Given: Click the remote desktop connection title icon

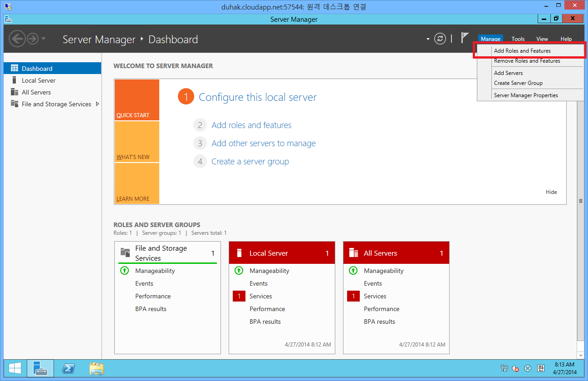Looking at the screenshot, I should tap(8, 6).
